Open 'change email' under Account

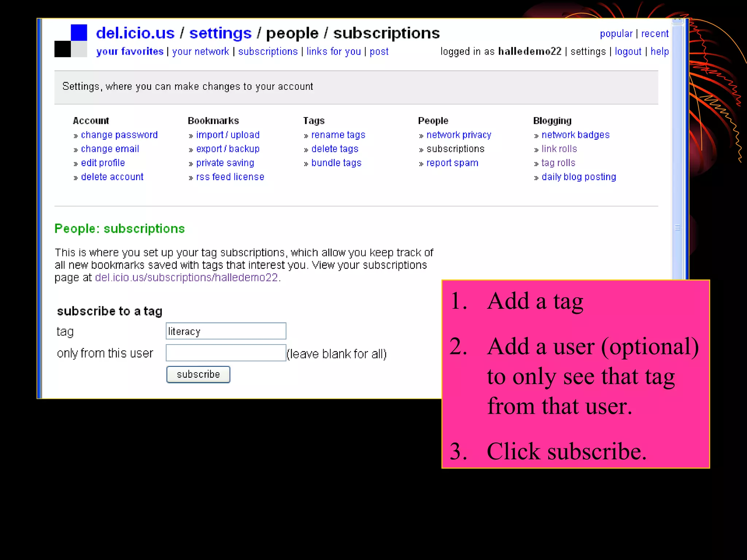pyautogui.click(x=110, y=149)
